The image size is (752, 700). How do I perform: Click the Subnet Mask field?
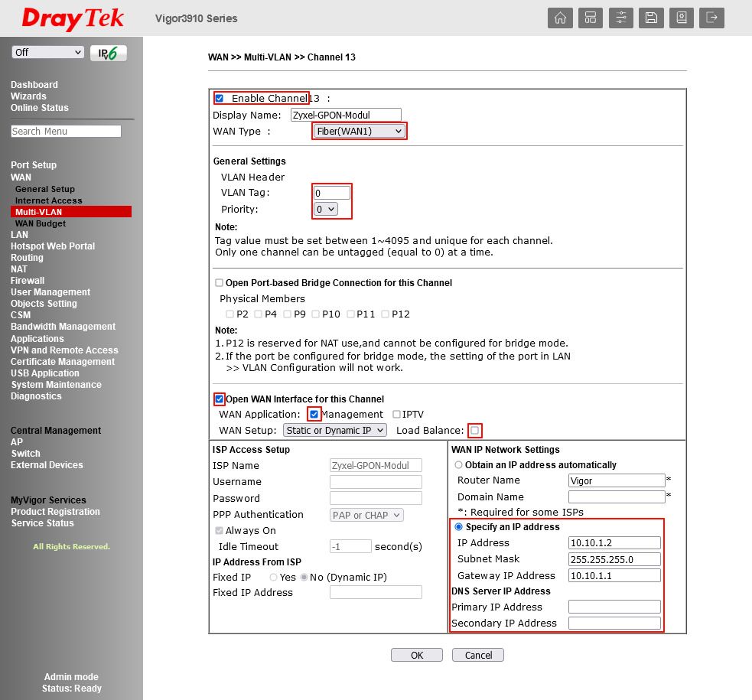(614, 559)
